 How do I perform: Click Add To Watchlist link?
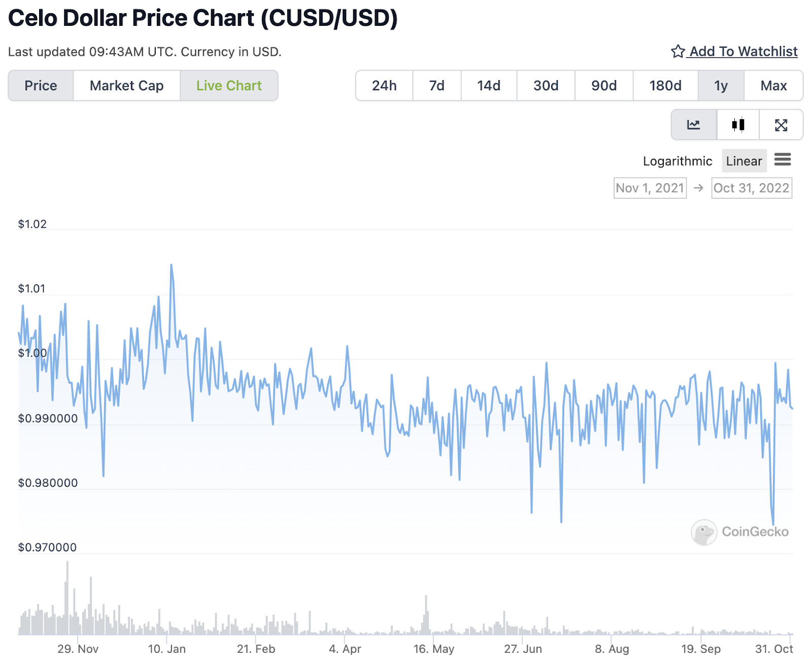click(743, 51)
